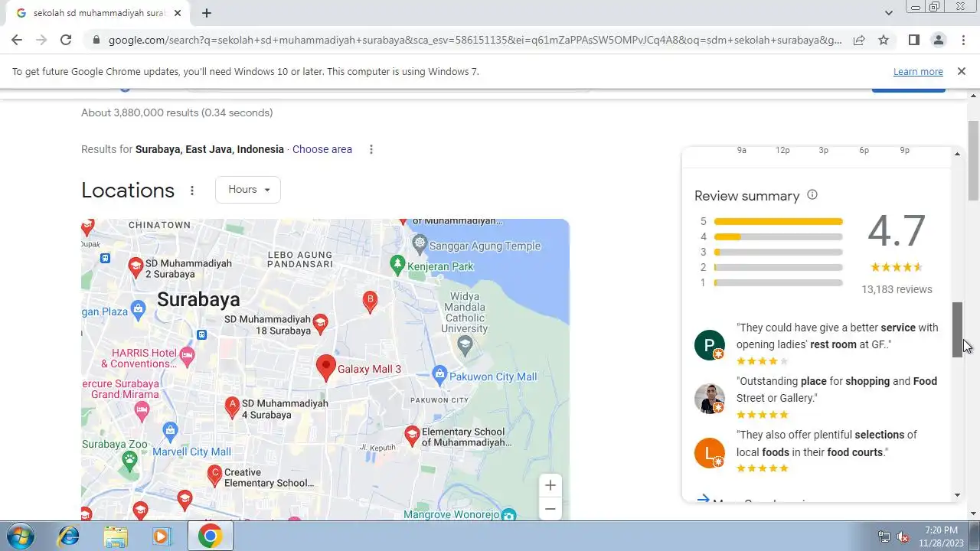Viewport: 980px width, 551px height.
Task: Click the Kenjeran Park marker
Action: [x=397, y=265]
